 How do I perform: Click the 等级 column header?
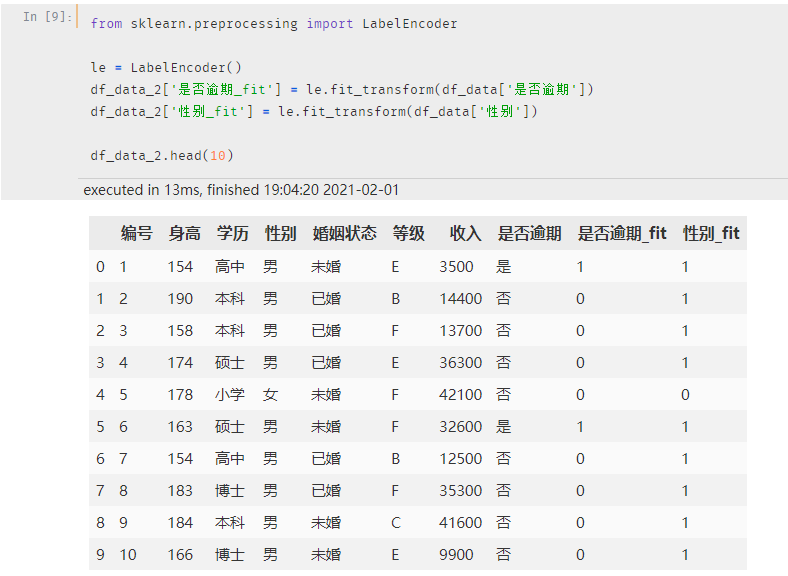[409, 233]
